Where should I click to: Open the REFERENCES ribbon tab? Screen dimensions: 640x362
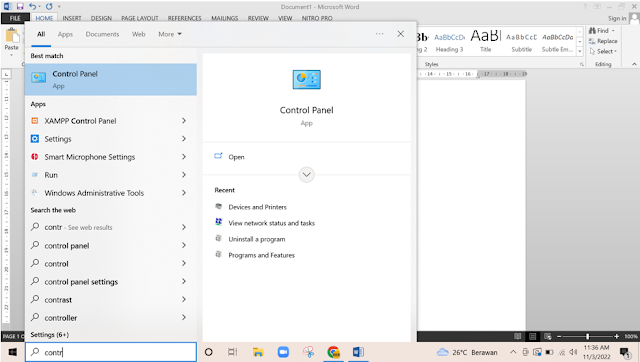(184, 18)
